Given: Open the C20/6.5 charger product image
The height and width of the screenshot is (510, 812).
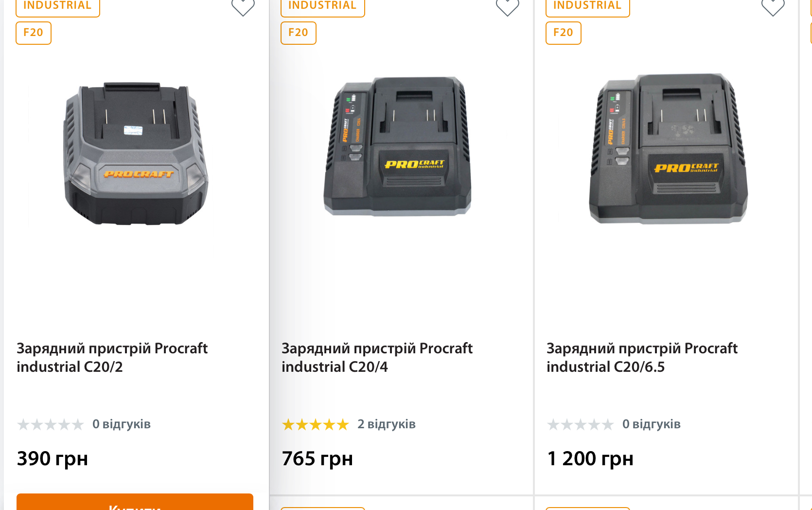Looking at the screenshot, I should point(668,148).
